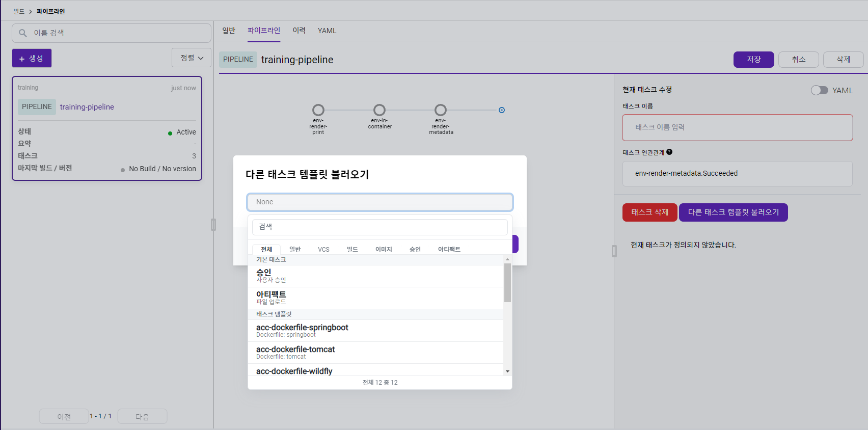Viewport: 868px width, 430px height.
Task: Select the 빌드 filter tab
Action: (352, 249)
